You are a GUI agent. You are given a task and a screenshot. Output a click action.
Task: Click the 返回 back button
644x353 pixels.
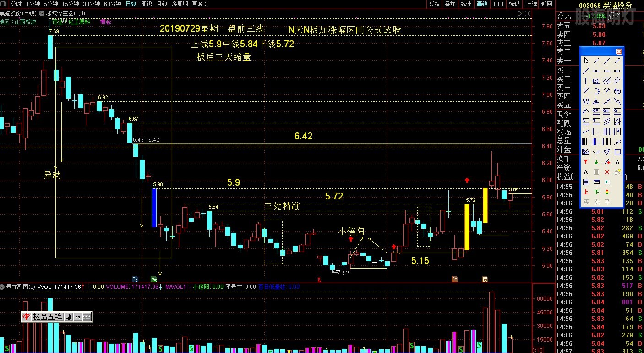(x=547, y=4)
